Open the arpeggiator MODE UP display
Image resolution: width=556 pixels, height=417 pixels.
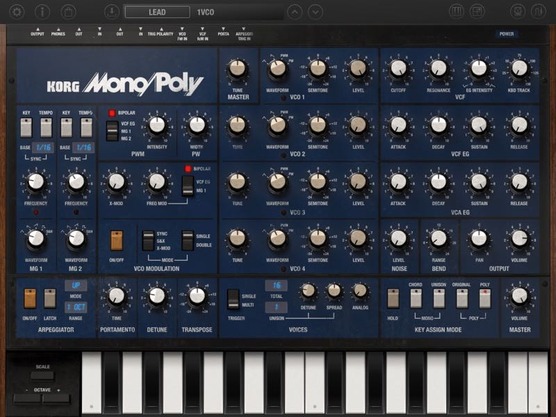(76, 285)
